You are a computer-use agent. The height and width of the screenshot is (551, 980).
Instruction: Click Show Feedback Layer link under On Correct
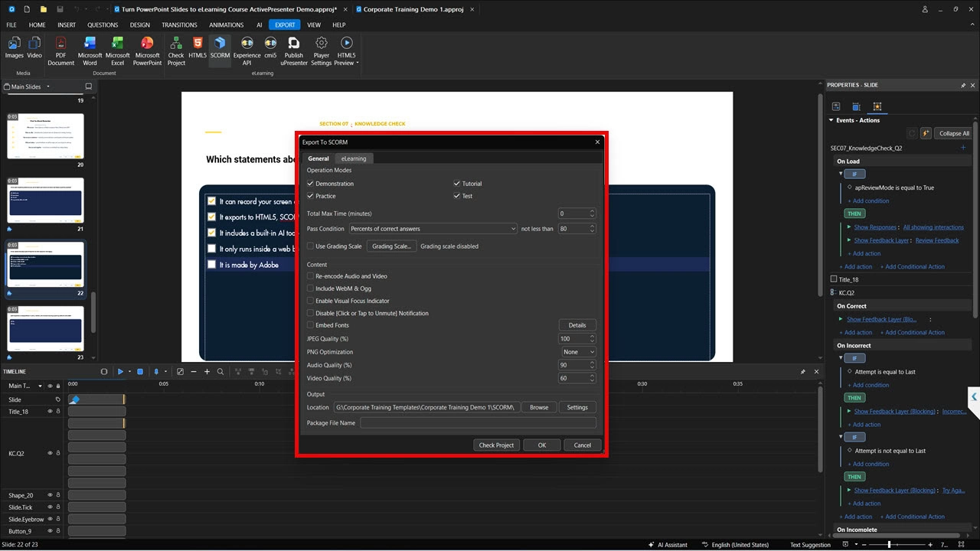click(881, 319)
